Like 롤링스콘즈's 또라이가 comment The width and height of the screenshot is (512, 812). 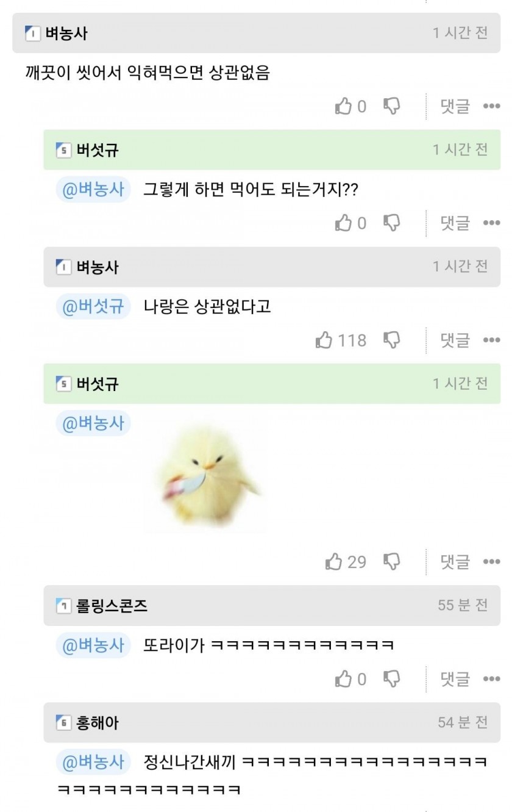coord(344,678)
